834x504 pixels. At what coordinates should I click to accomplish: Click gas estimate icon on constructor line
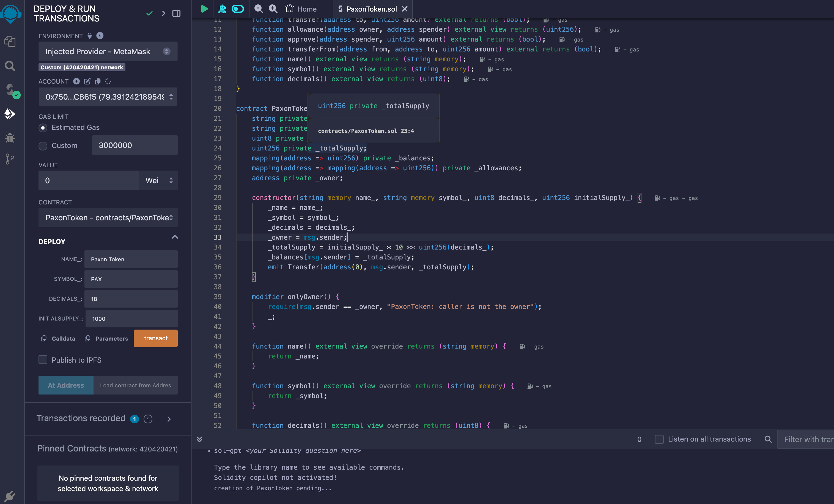click(657, 198)
